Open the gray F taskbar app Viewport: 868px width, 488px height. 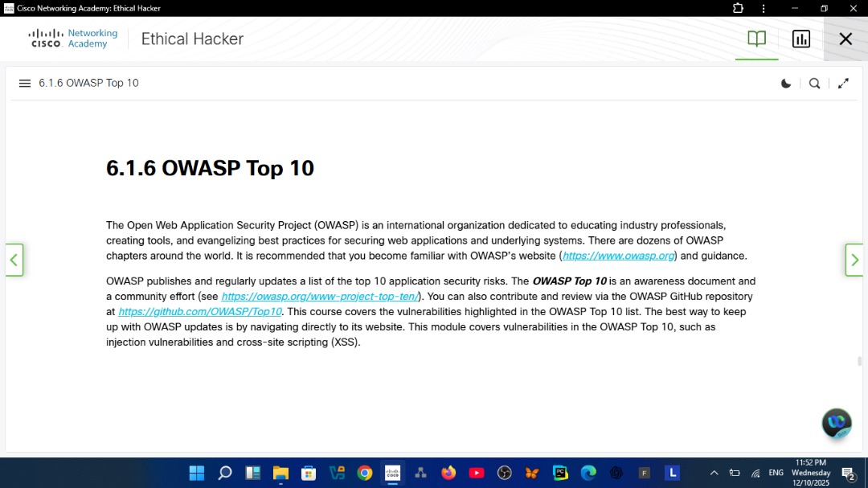[644, 473]
